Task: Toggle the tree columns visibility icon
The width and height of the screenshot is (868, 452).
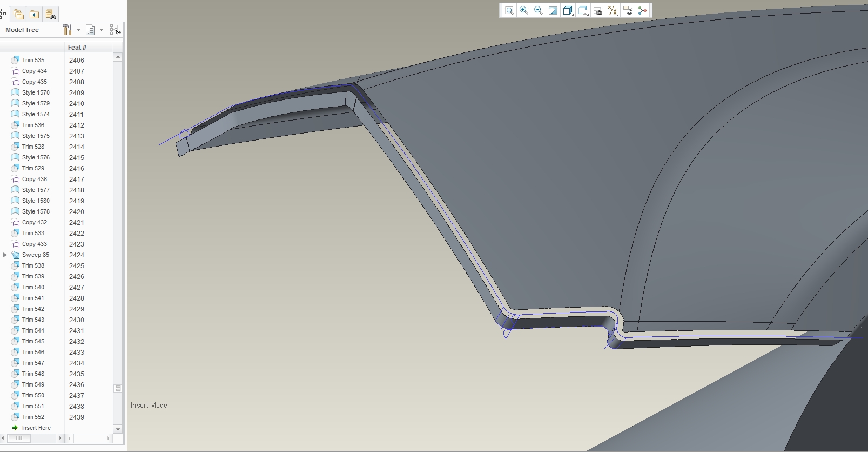Action: pos(115,30)
